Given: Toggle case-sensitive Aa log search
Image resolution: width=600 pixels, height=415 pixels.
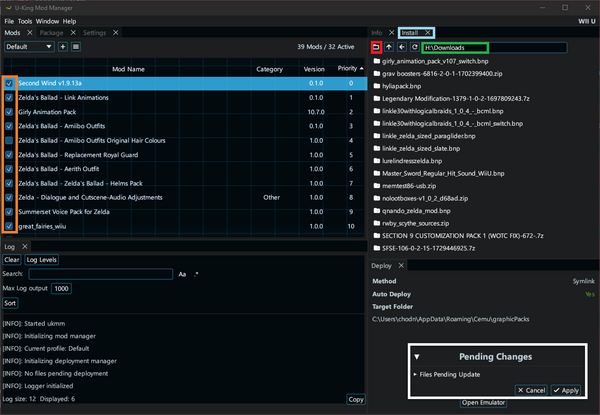Looking at the screenshot, I should 182,273.
